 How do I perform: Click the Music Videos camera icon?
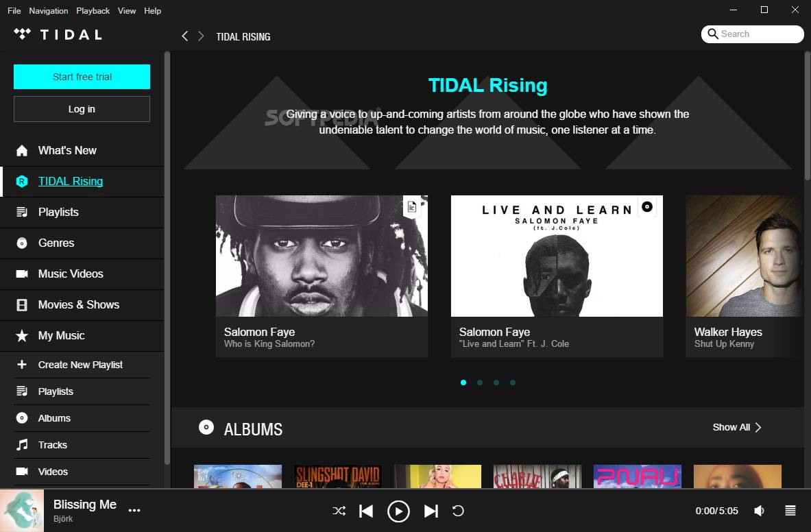pos(22,274)
